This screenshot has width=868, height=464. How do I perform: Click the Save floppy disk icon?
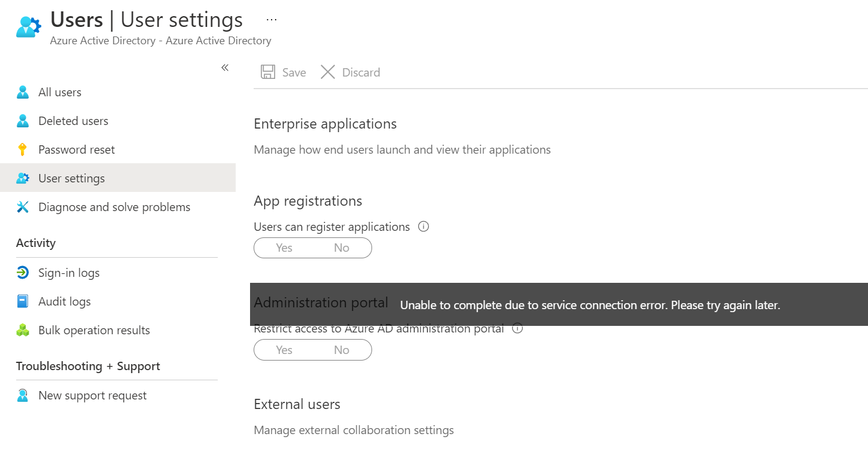268,72
